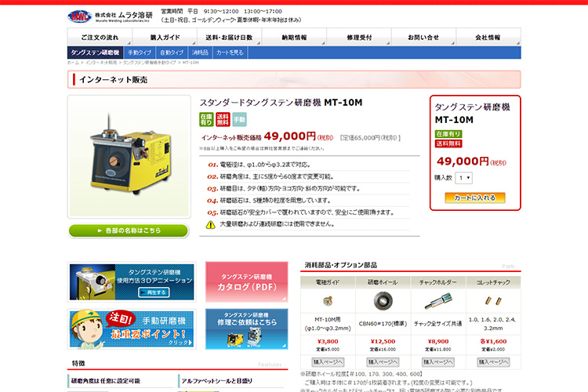Open 納期情報 menu
The height and width of the screenshot is (392, 588).
pos(294,37)
